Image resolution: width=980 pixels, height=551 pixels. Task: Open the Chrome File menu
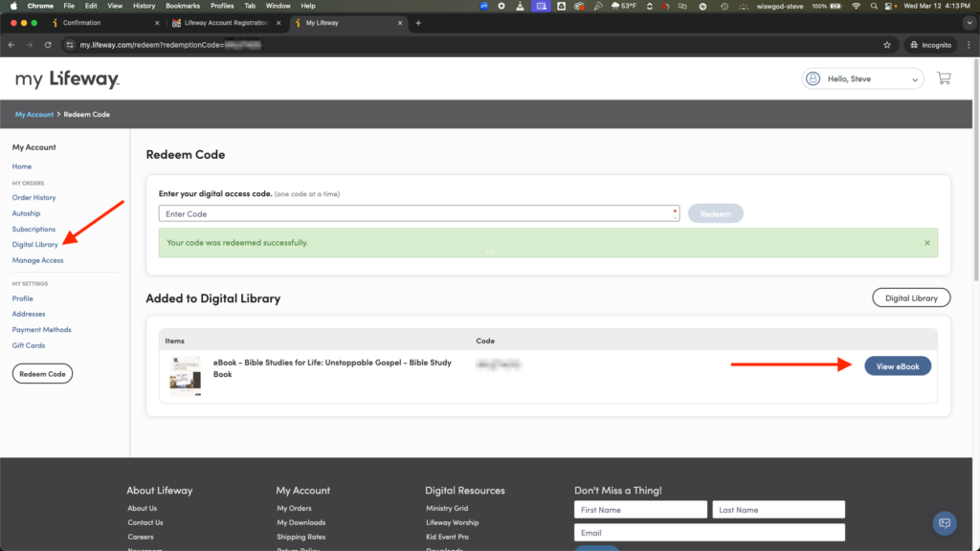point(69,6)
